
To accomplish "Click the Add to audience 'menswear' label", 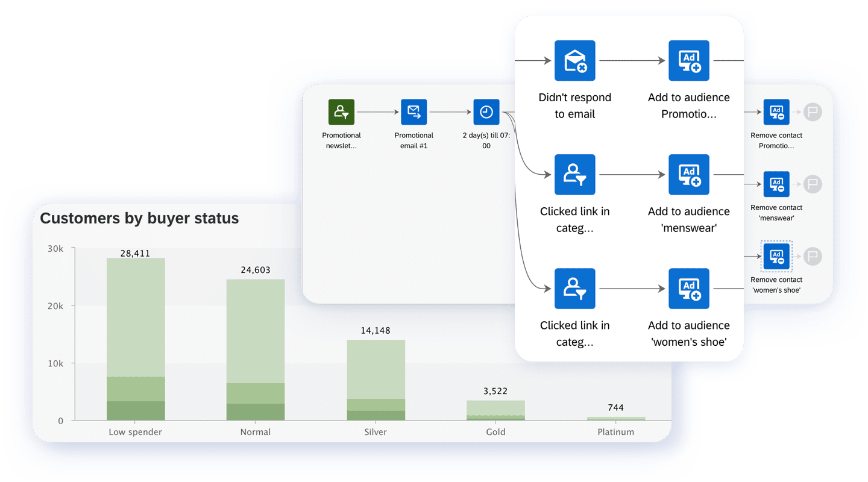I will tap(689, 219).
